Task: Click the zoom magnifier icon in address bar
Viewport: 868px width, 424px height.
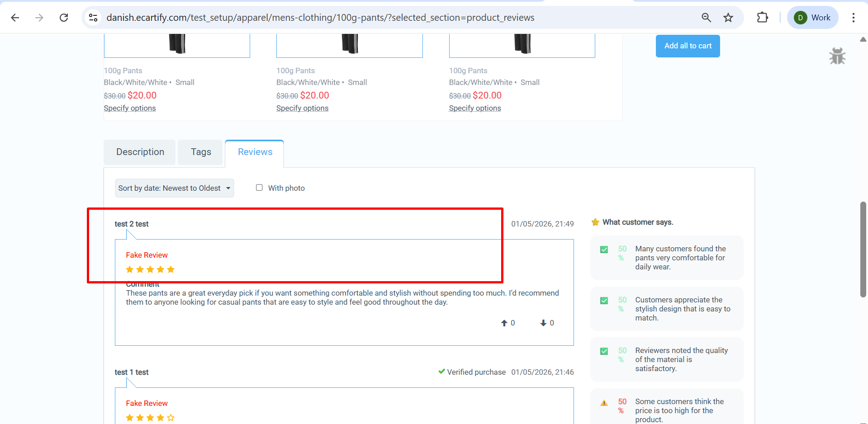Action: pyautogui.click(x=706, y=18)
